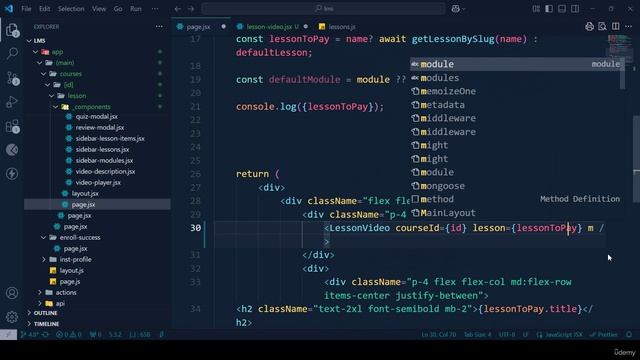Open the Source Control view

click(12, 78)
